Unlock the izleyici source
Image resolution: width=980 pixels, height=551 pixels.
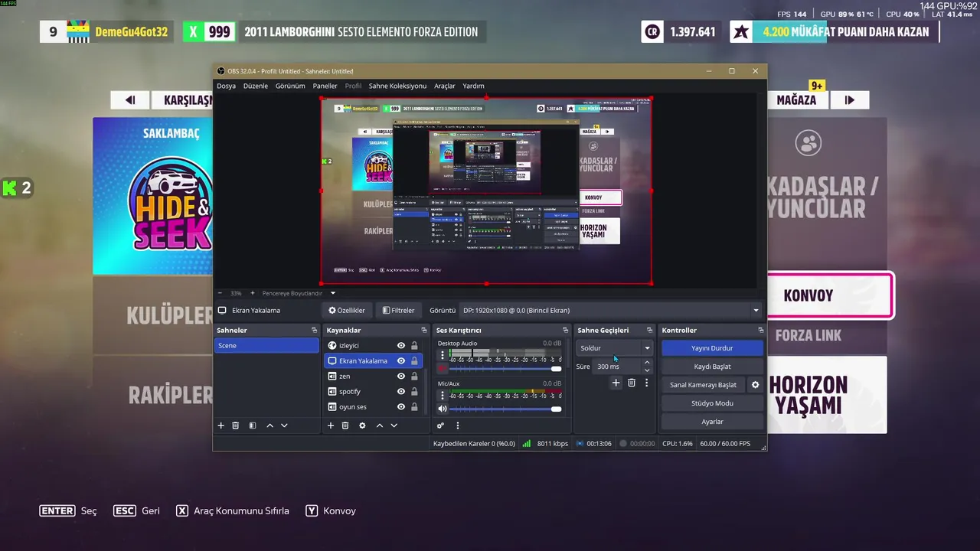tap(414, 346)
